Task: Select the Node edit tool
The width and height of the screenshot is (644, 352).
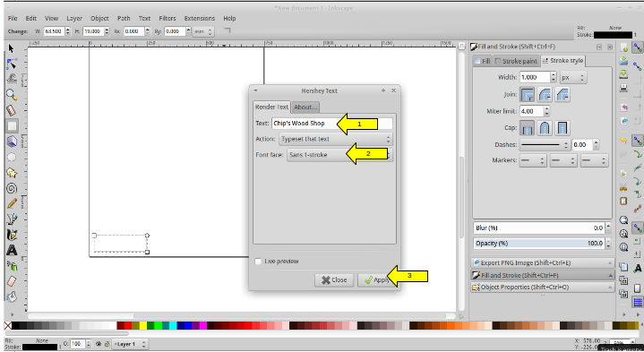Action: click(12, 64)
